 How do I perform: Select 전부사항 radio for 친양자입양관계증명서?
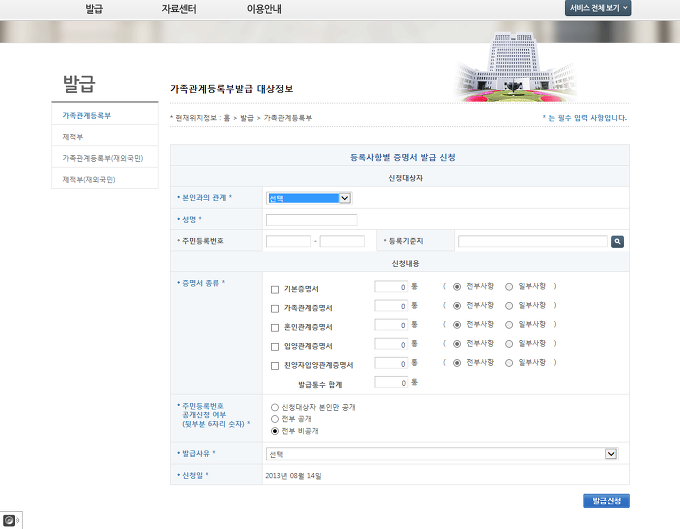click(457, 363)
